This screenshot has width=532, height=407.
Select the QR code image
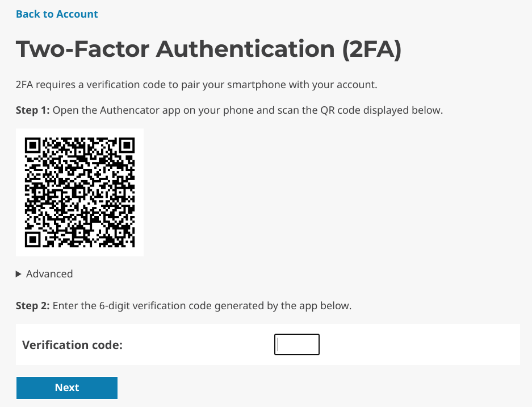[x=79, y=192]
